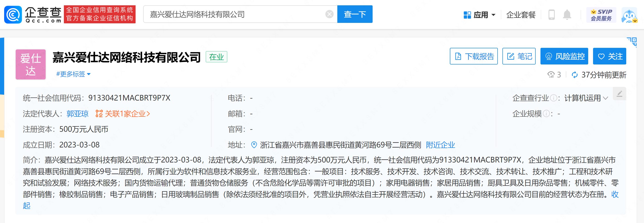Enable 风险监控 risk monitoring
This screenshot has width=644, height=223.
coord(564,56)
